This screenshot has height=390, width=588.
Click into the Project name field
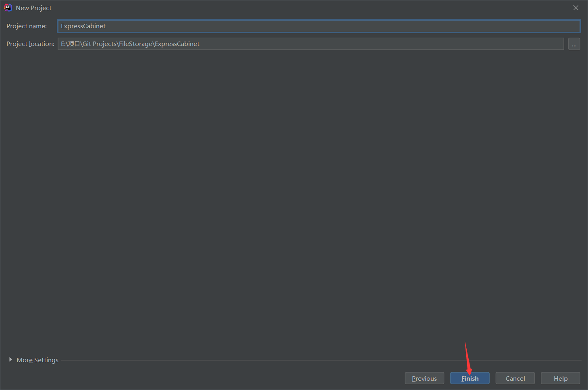[x=282, y=26]
